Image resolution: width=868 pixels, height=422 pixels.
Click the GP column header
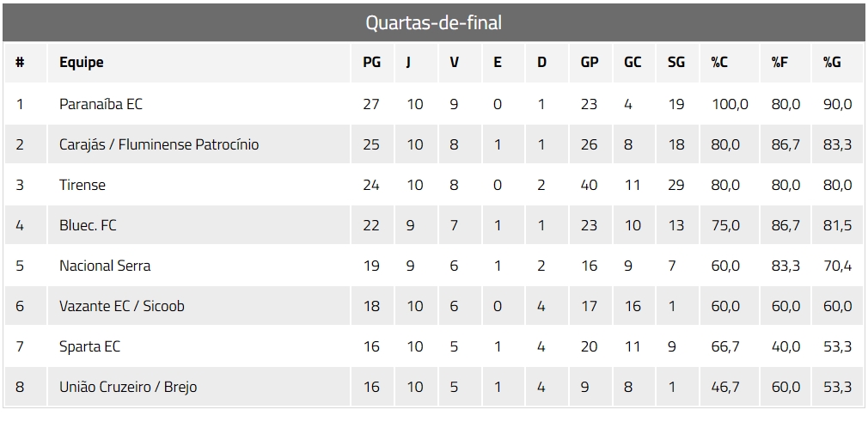pos(590,62)
